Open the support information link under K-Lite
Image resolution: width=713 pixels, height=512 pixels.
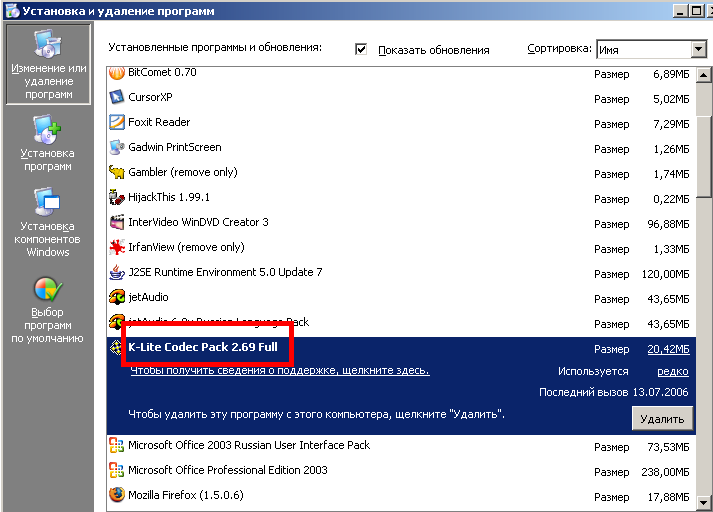point(280,371)
